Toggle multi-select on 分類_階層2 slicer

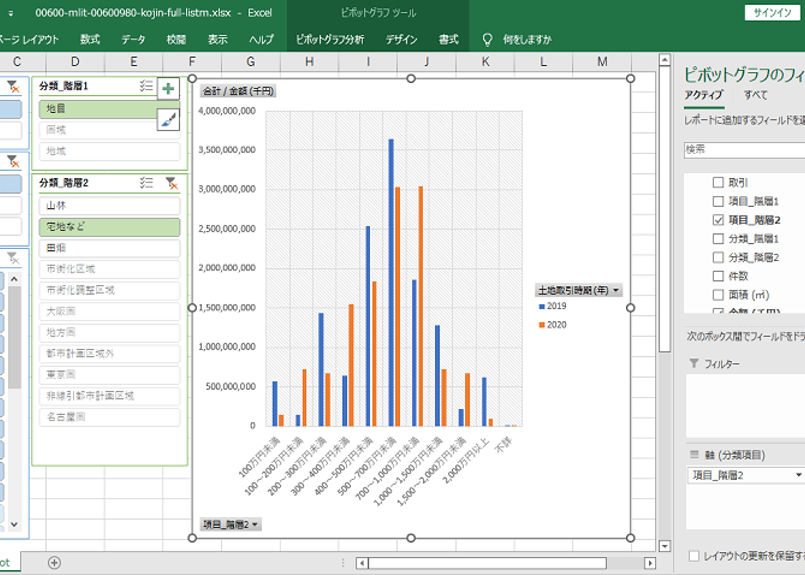[x=146, y=183]
